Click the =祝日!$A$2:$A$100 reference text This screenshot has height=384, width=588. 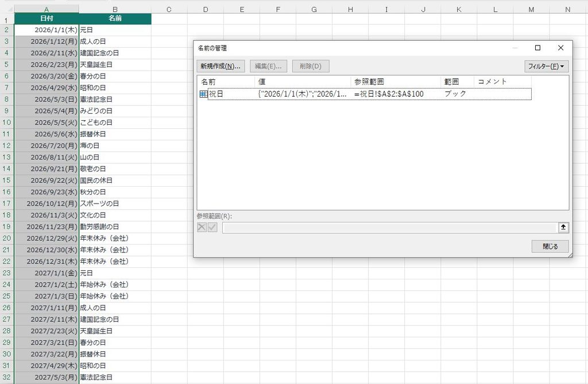[x=389, y=94]
